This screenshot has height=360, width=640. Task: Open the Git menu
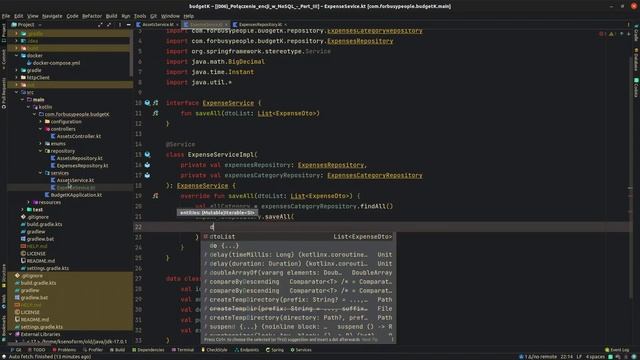[153, 16]
